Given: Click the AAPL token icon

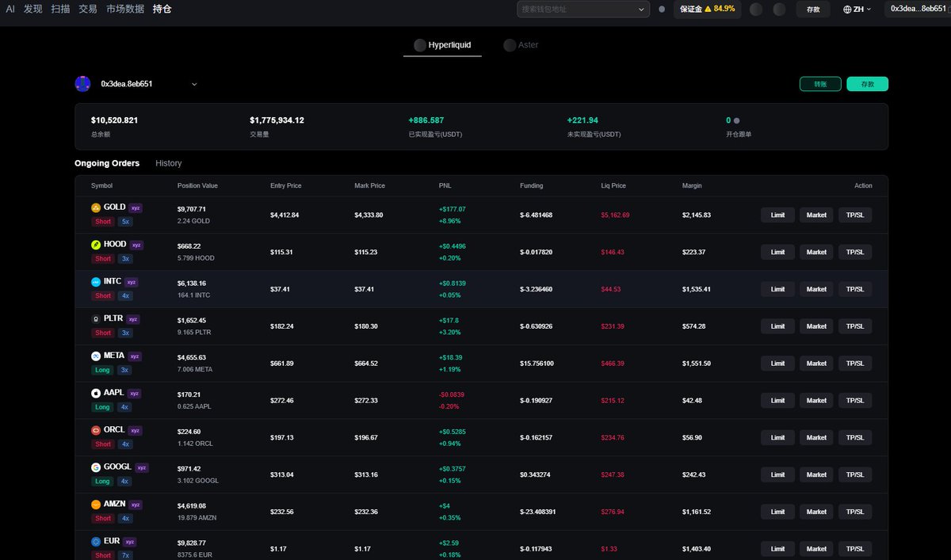Looking at the screenshot, I should (96, 393).
